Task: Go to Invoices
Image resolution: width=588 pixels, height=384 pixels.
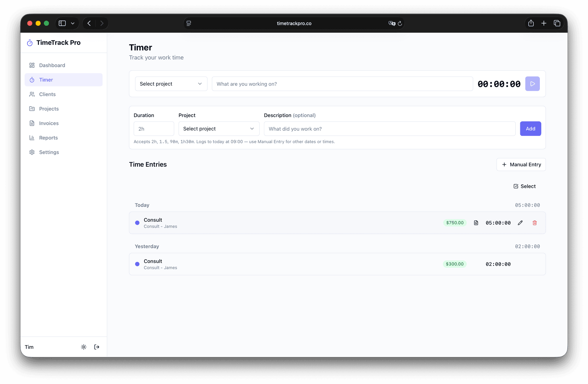Action: coord(64,123)
